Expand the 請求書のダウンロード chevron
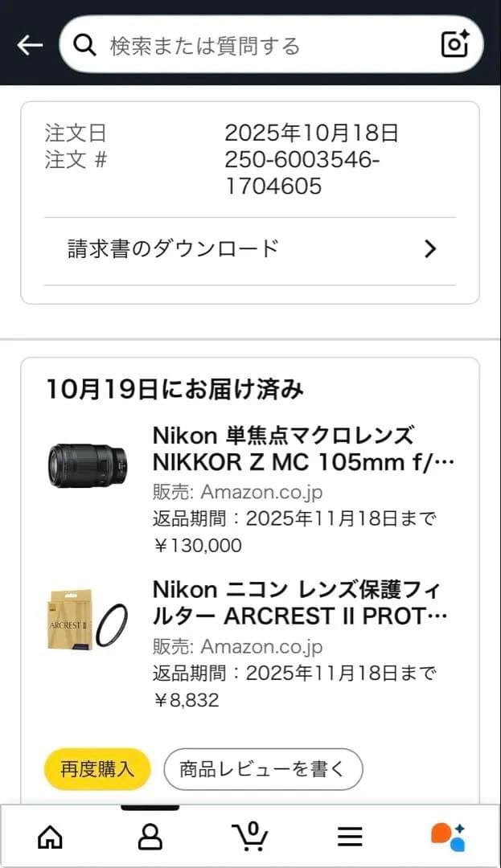 [x=430, y=249]
